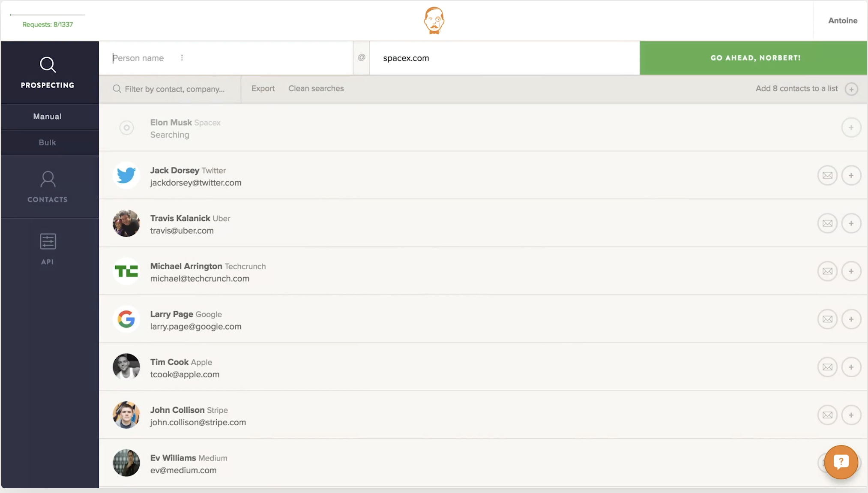Open the Prospecting search icon
The image size is (868, 493).
coord(48,65)
